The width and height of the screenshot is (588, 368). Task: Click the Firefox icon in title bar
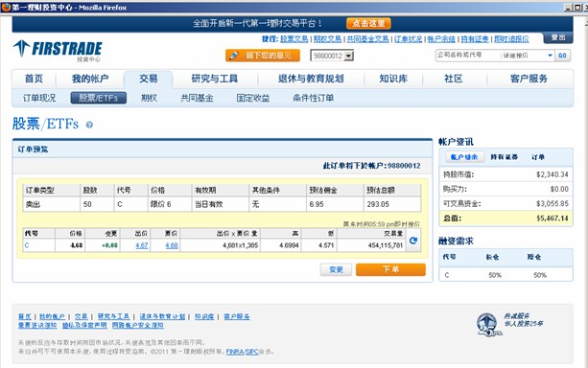click(5, 7)
